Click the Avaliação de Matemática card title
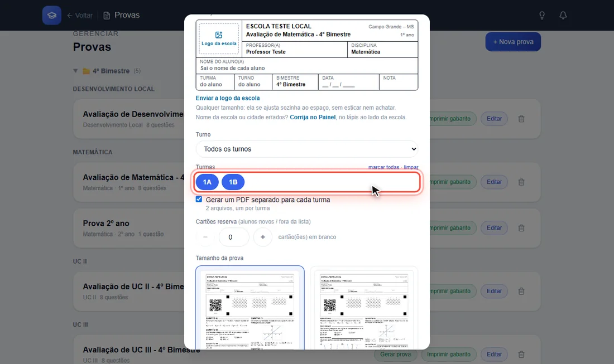Screen dimensions: 614x364 (x=133, y=177)
